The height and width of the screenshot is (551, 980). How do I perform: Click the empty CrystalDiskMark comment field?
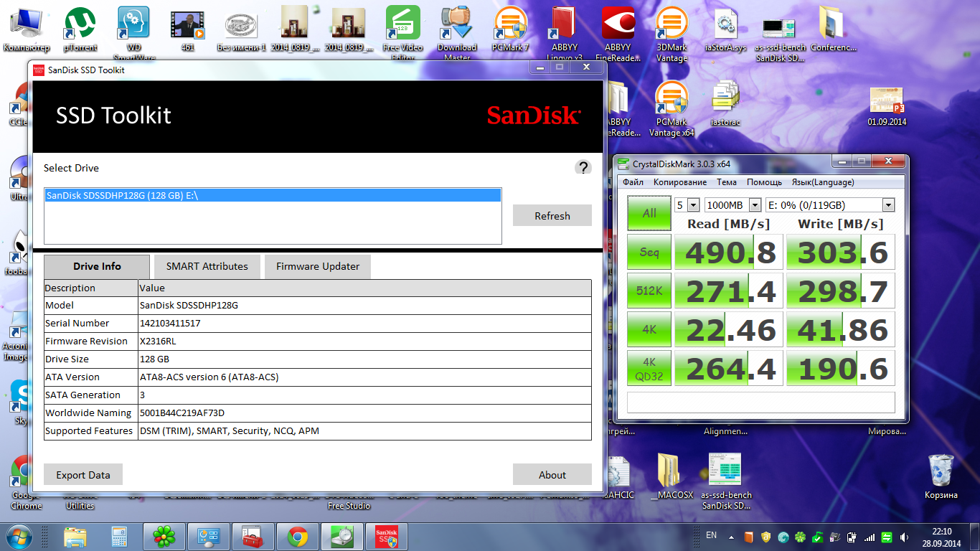pos(761,402)
